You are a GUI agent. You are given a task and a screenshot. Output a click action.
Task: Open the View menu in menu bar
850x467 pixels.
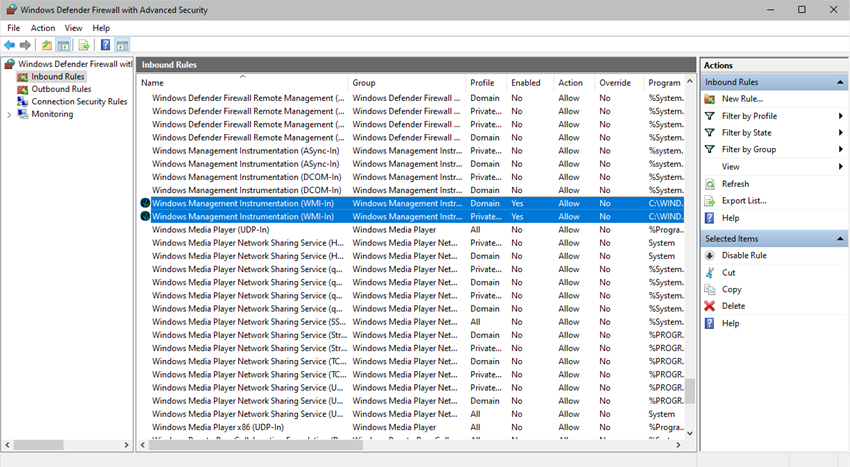[x=73, y=28]
